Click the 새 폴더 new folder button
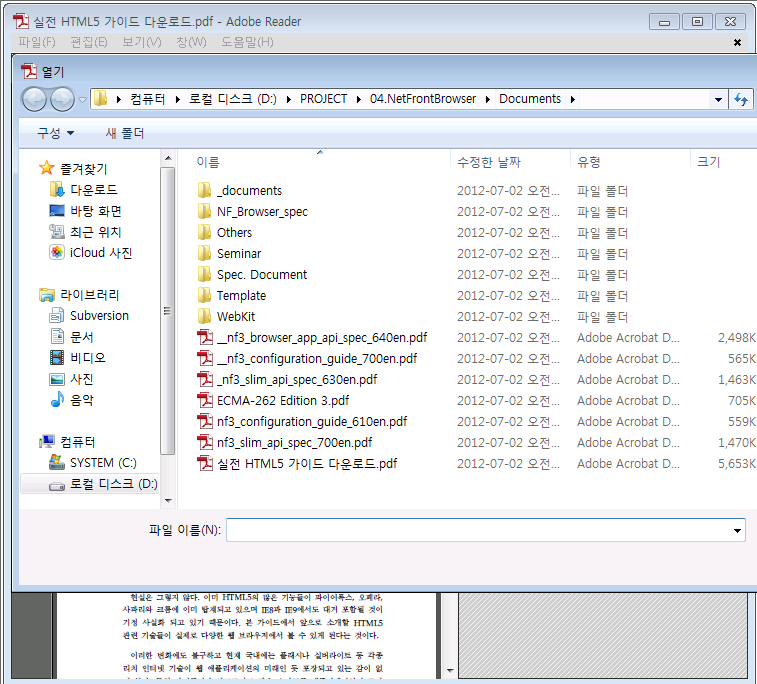 pos(125,133)
